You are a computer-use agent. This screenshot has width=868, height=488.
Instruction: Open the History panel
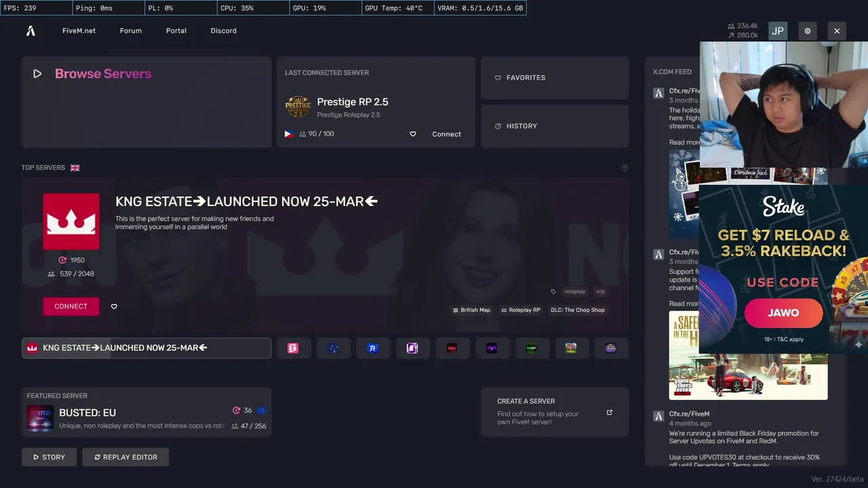click(555, 126)
